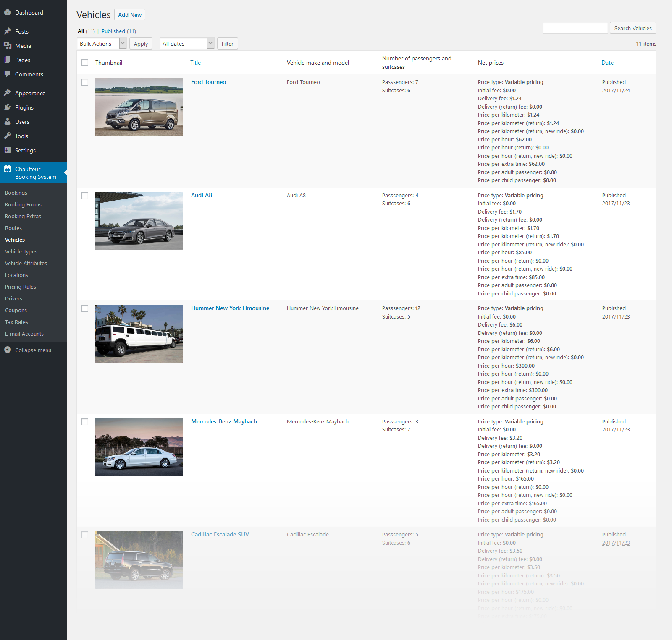Click the Pages document icon

pyautogui.click(x=8, y=60)
